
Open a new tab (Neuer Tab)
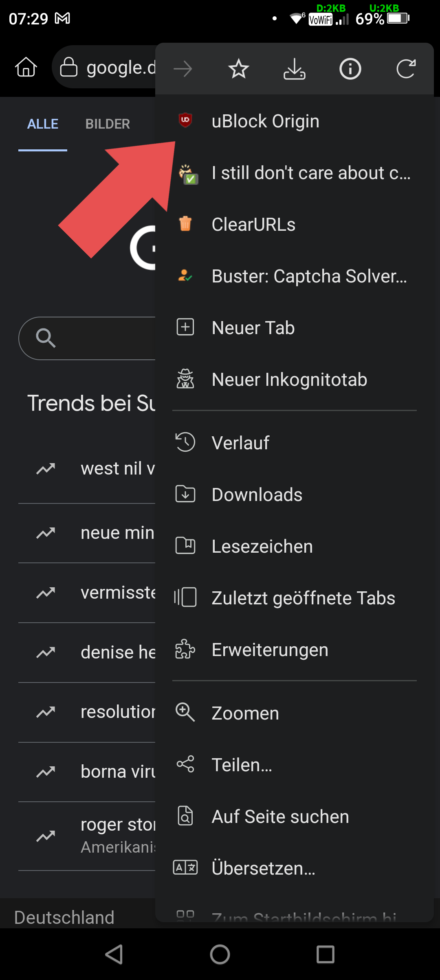click(253, 328)
